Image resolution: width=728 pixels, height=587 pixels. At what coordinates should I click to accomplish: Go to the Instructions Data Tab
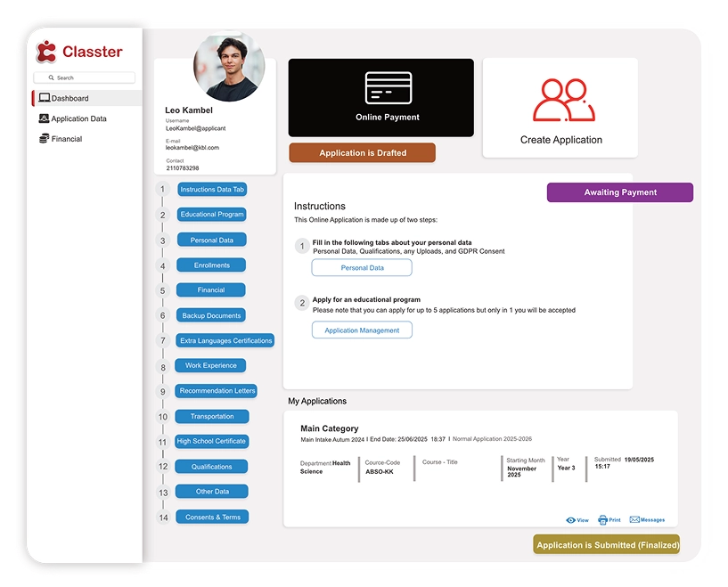click(212, 190)
